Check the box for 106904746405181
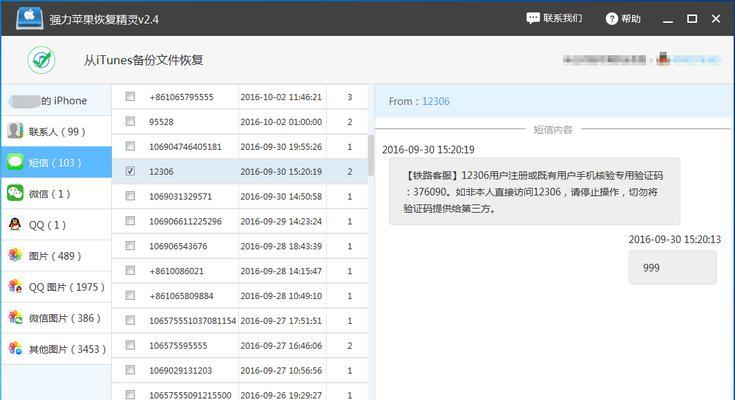Image resolution: width=735 pixels, height=400 pixels. (130, 146)
